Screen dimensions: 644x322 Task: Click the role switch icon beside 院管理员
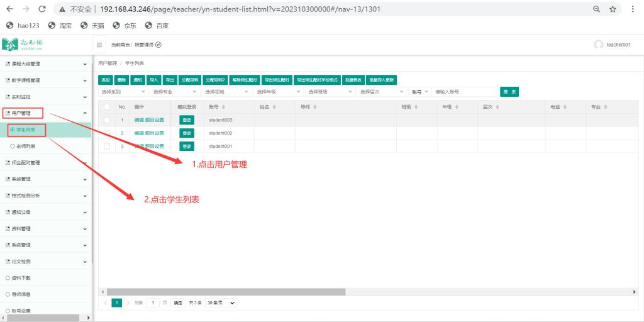click(x=158, y=45)
